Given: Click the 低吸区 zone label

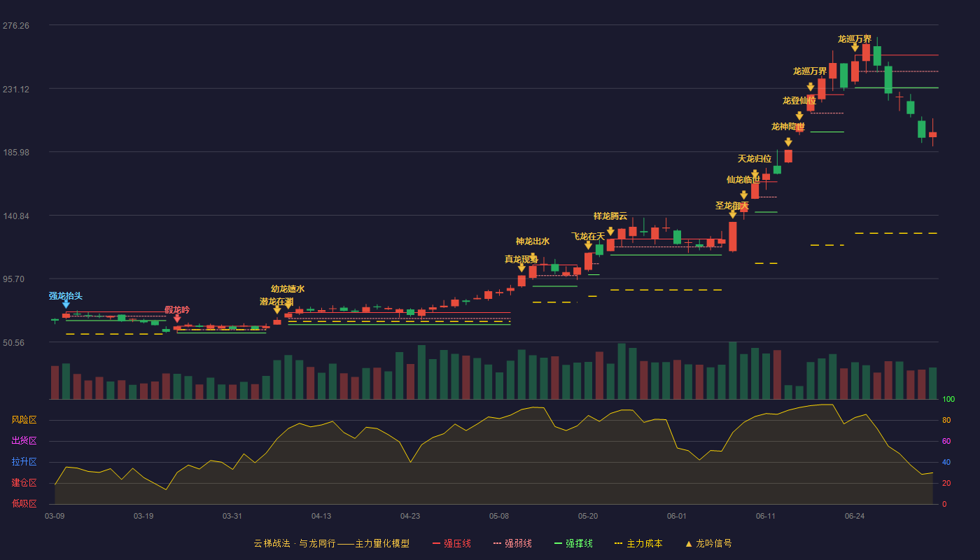Looking at the screenshot, I should pyautogui.click(x=24, y=503).
